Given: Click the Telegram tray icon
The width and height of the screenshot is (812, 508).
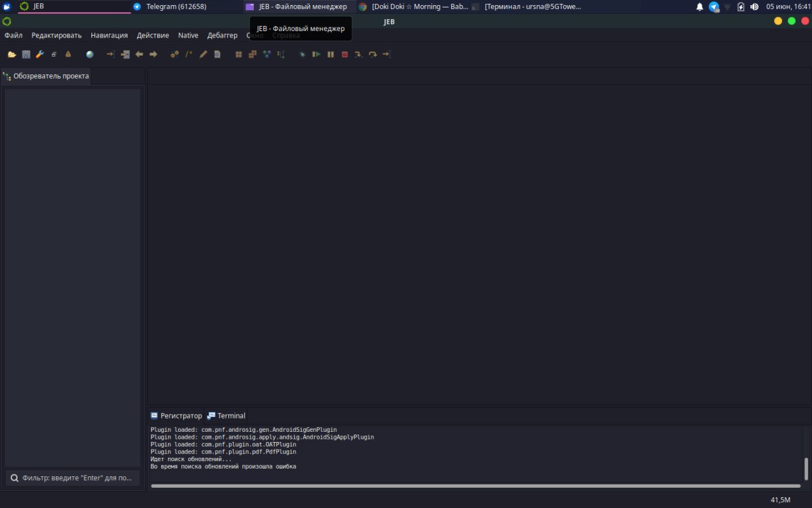Looking at the screenshot, I should point(714,6).
